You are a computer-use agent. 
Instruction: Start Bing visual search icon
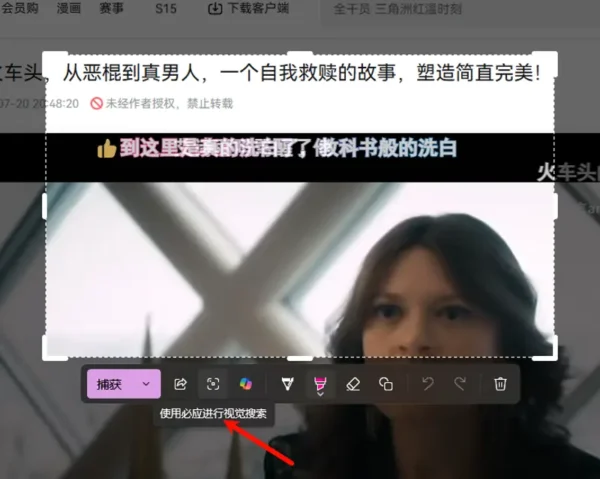213,384
